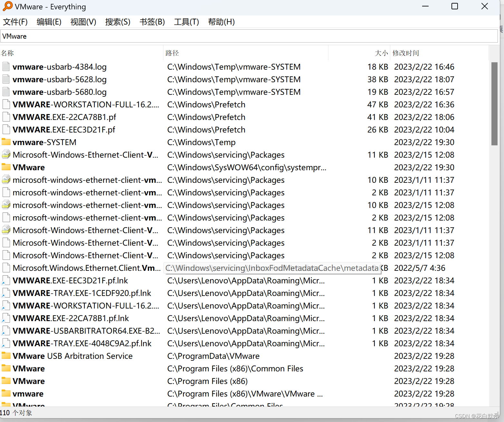Click the 名称 column header
The width and height of the screenshot is (504, 422).
8,53
